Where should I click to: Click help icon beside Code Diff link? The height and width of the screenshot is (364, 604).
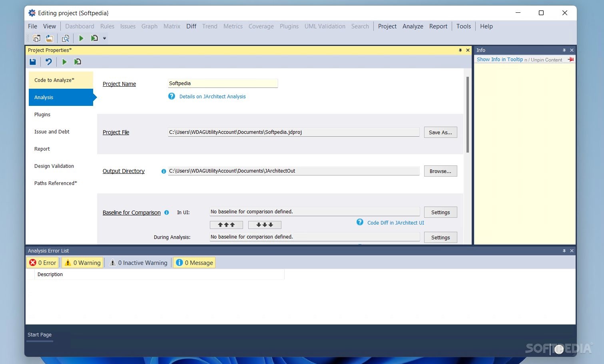[360, 222]
